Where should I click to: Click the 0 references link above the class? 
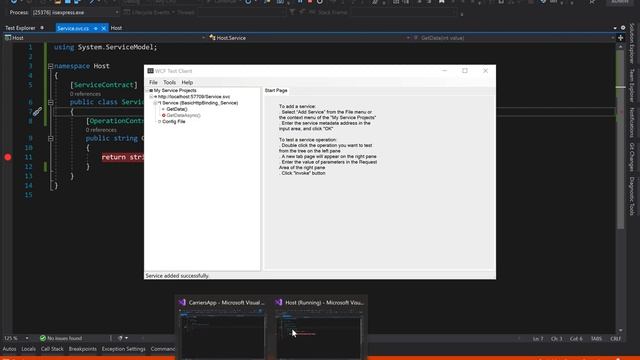tap(85, 94)
